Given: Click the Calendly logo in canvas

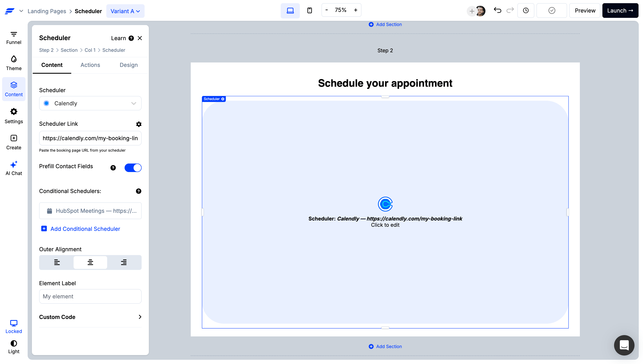Looking at the screenshot, I should (x=385, y=204).
